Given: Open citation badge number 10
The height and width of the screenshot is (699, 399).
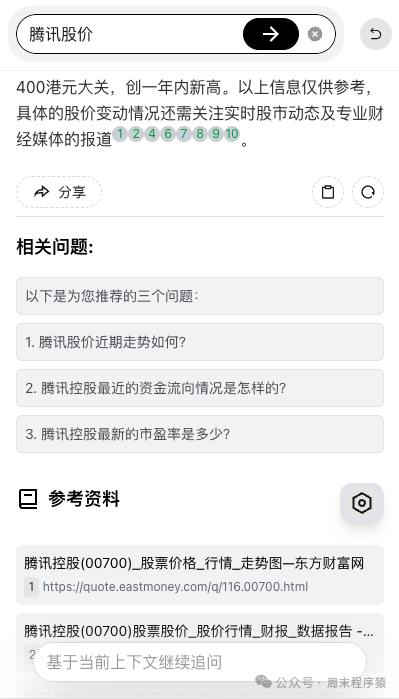Looking at the screenshot, I should coord(232,133).
